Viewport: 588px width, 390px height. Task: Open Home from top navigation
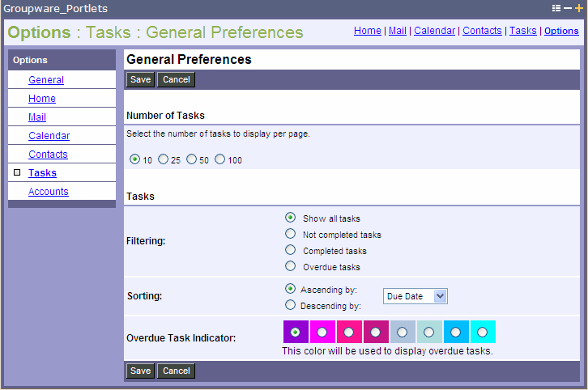(368, 31)
